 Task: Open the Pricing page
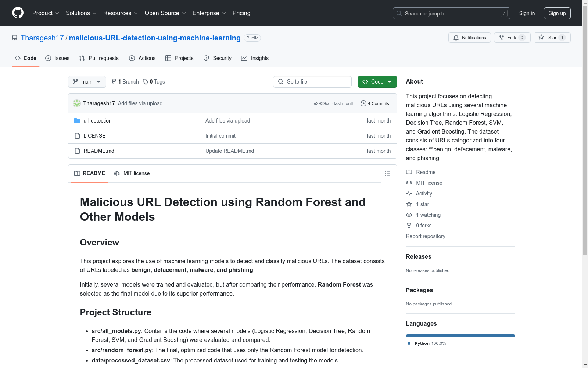coord(241,13)
